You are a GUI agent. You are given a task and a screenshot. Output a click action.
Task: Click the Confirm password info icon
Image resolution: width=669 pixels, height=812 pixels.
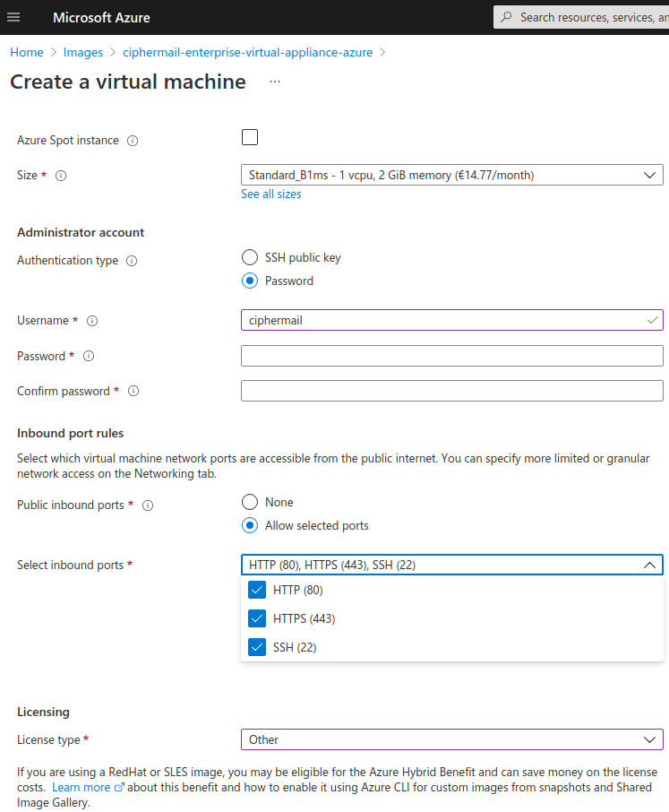click(133, 392)
